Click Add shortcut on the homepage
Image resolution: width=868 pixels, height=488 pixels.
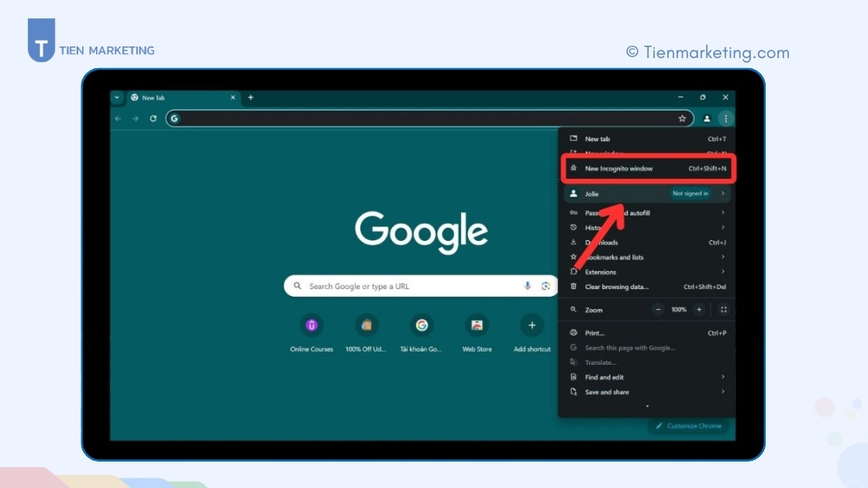click(x=532, y=325)
